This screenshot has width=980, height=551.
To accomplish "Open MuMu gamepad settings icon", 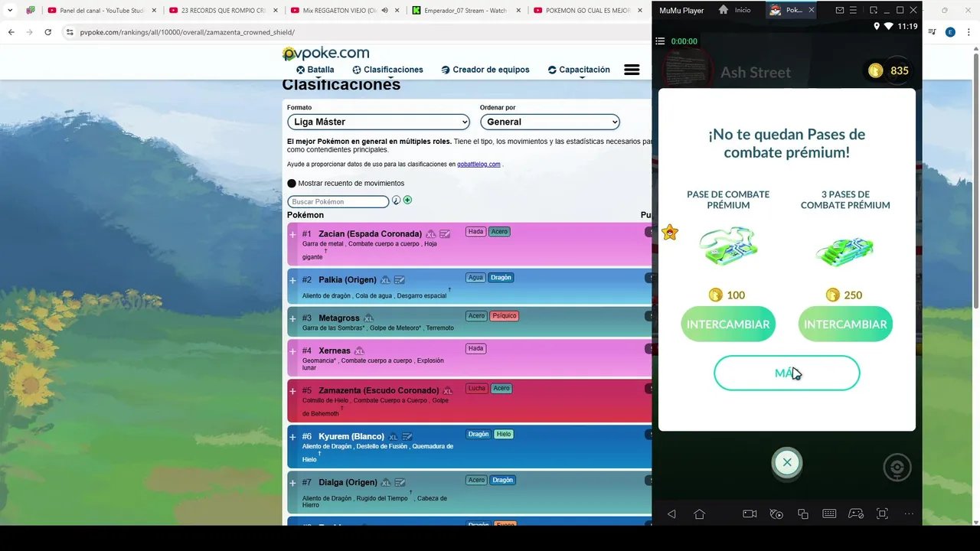I will (x=856, y=514).
